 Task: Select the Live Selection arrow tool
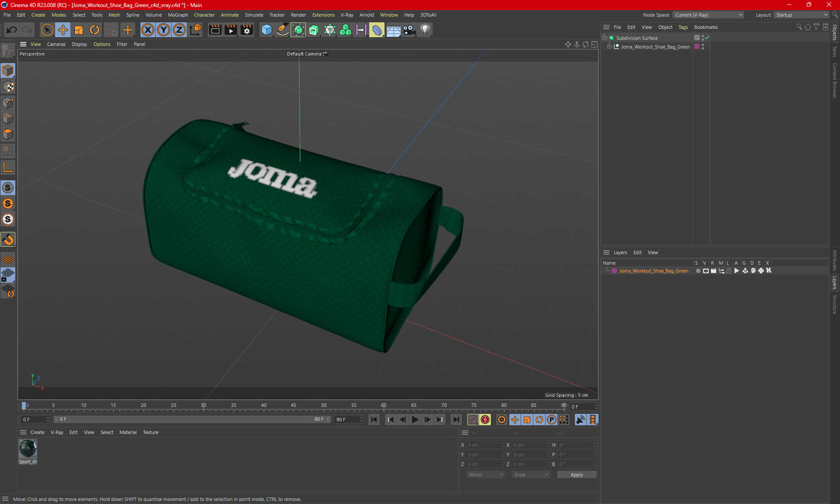(47, 30)
